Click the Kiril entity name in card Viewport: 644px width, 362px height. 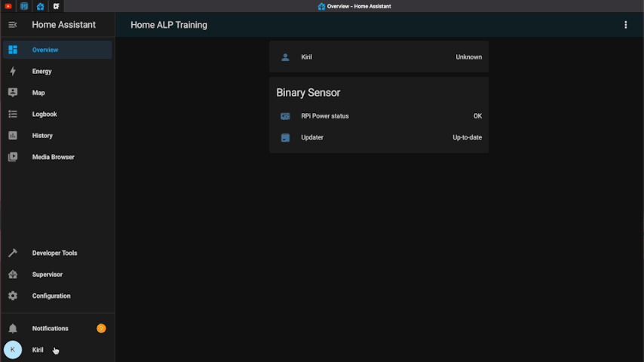pyautogui.click(x=306, y=57)
